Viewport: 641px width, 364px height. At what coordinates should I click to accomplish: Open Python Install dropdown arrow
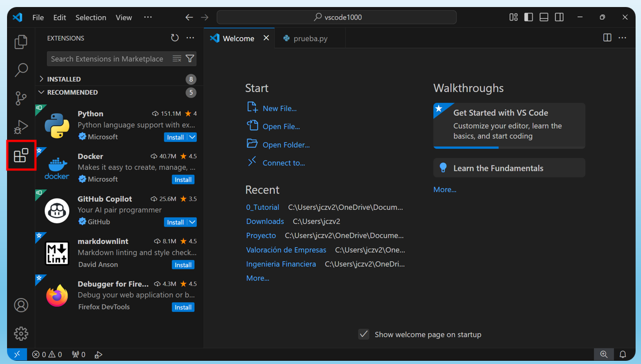click(192, 137)
